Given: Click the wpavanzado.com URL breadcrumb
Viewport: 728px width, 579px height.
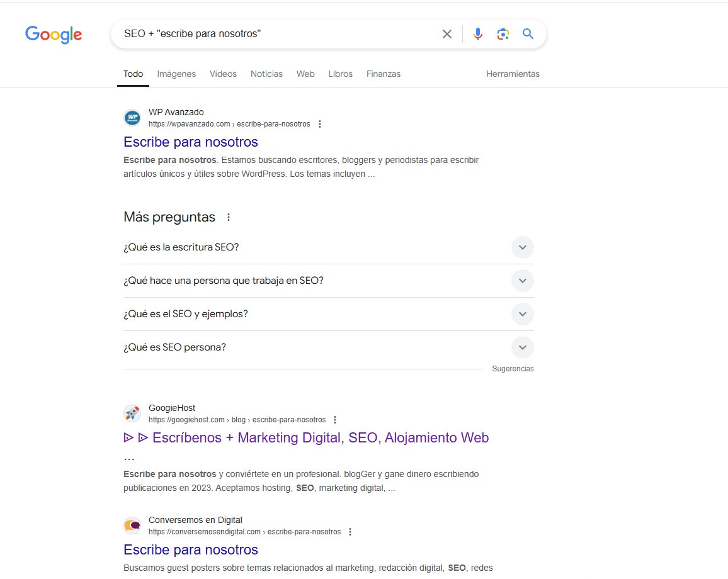Looking at the screenshot, I should pyautogui.click(x=229, y=124).
